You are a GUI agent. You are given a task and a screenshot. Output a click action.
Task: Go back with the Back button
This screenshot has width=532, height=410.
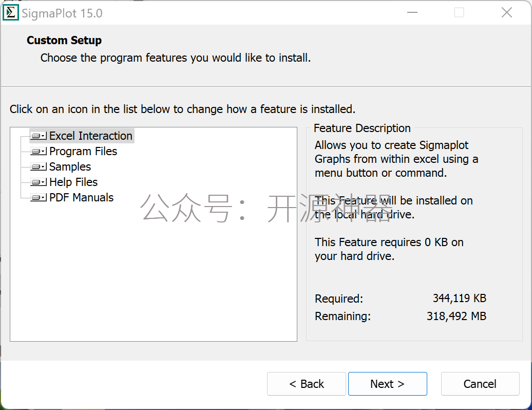(x=307, y=384)
